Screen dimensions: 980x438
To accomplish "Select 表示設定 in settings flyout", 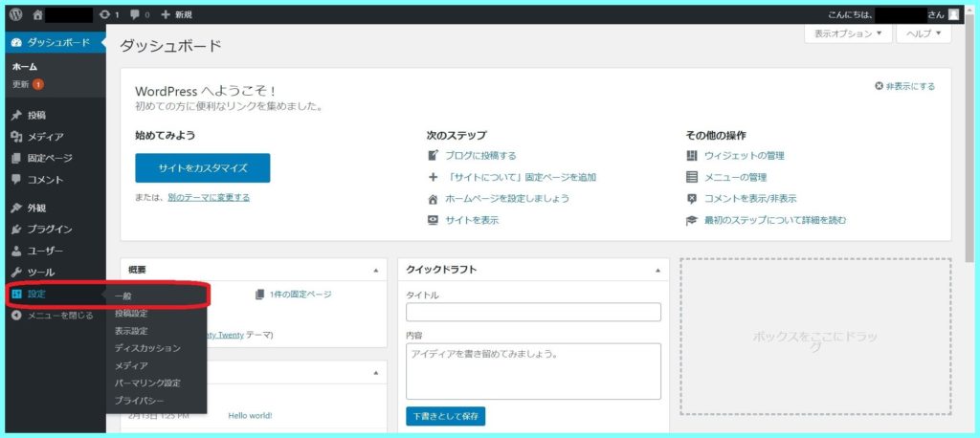I will tap(131, 331).
